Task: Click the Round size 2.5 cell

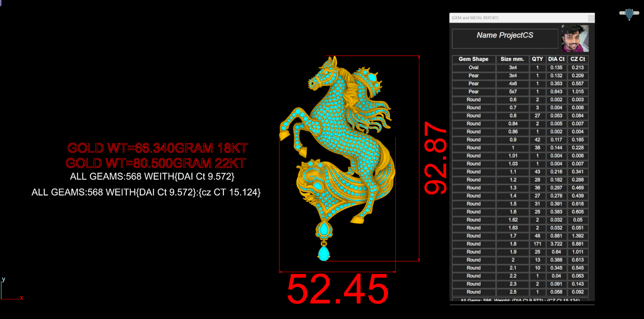Action: 513,292
